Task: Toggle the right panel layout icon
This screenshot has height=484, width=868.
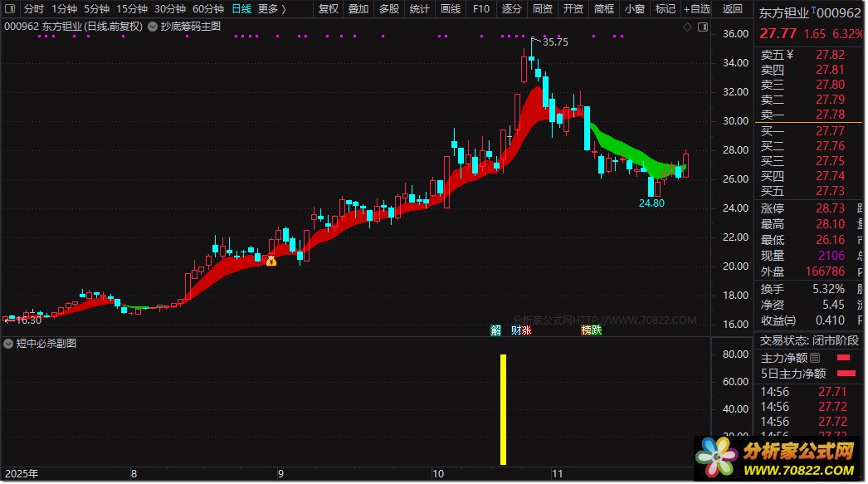Action: [x=703, y=27]
